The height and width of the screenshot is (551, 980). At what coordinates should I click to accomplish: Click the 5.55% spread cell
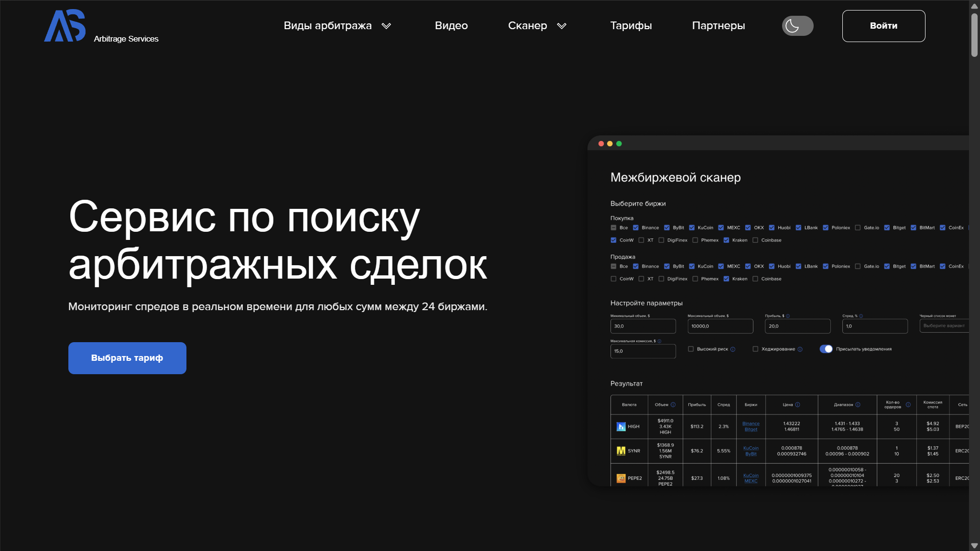(723, 451)
